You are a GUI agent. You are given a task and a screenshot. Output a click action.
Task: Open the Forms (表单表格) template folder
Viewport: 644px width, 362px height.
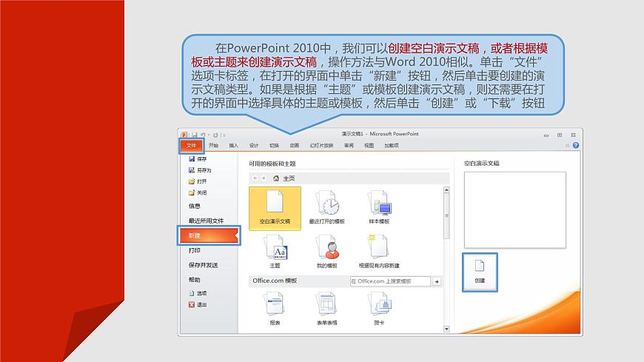(327, 309)
